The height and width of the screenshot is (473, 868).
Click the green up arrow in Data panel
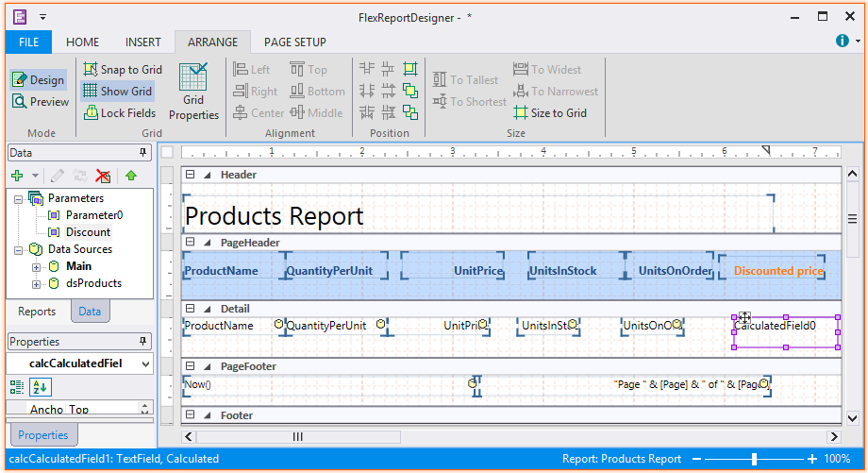131,176
